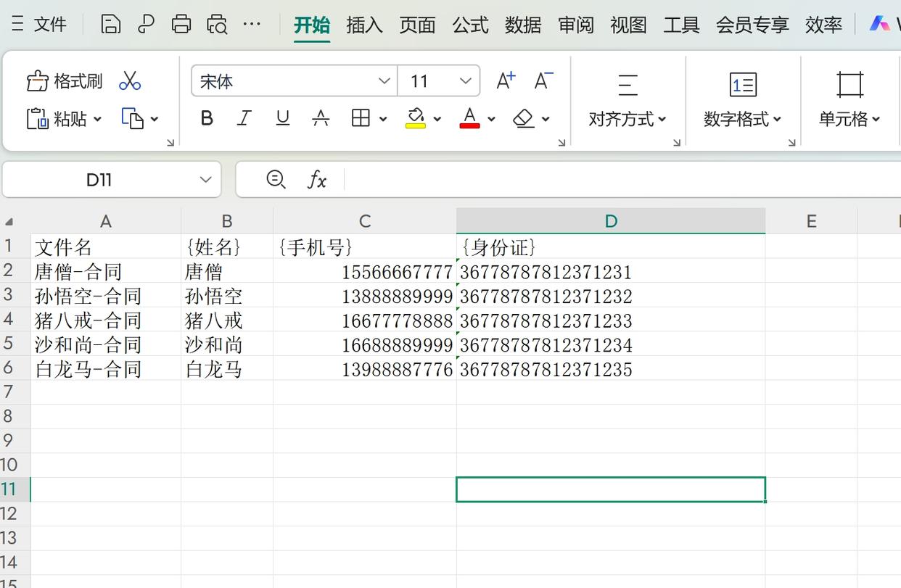
Task: Expand the font name 宋体 dropdown
Action: (x=384, y=80)
